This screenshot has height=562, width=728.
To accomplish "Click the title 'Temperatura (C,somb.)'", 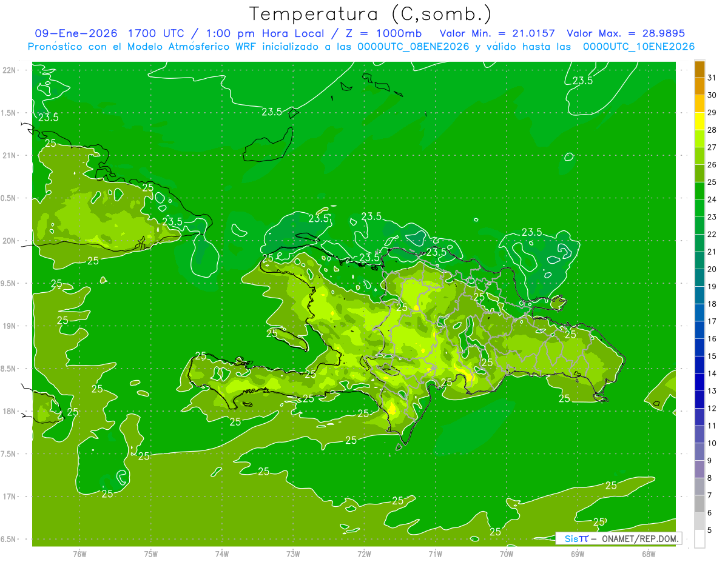I will pos(369,14).
